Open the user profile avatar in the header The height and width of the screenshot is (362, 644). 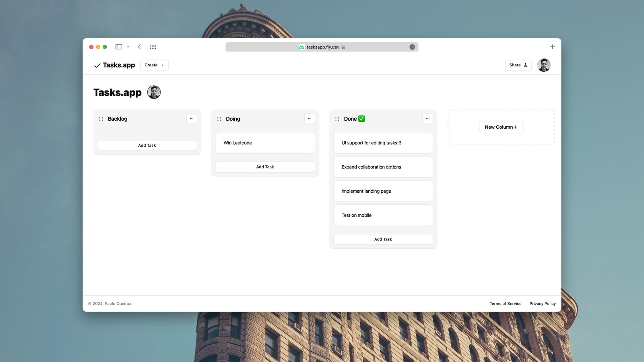544,65
